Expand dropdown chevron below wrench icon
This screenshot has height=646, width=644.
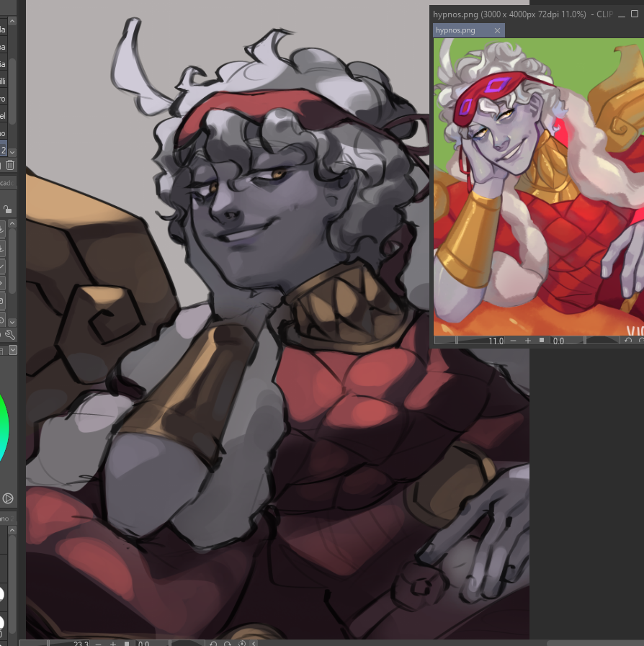13,350
